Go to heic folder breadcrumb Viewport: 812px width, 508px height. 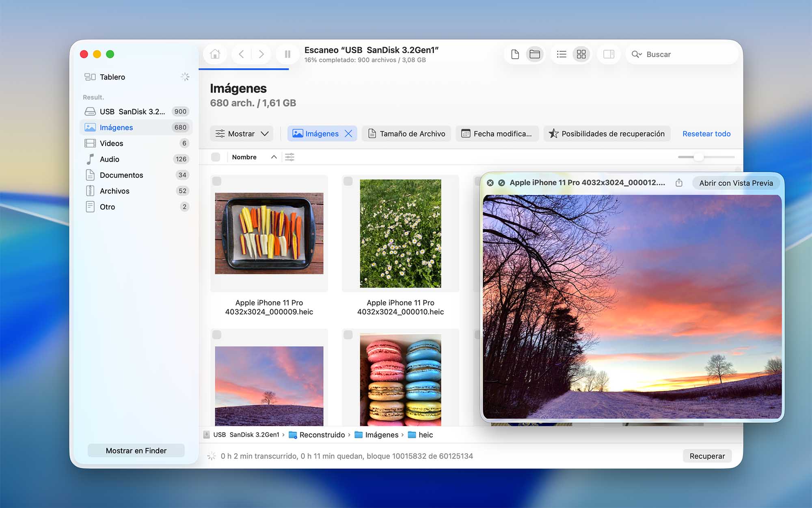coord(421,435)
